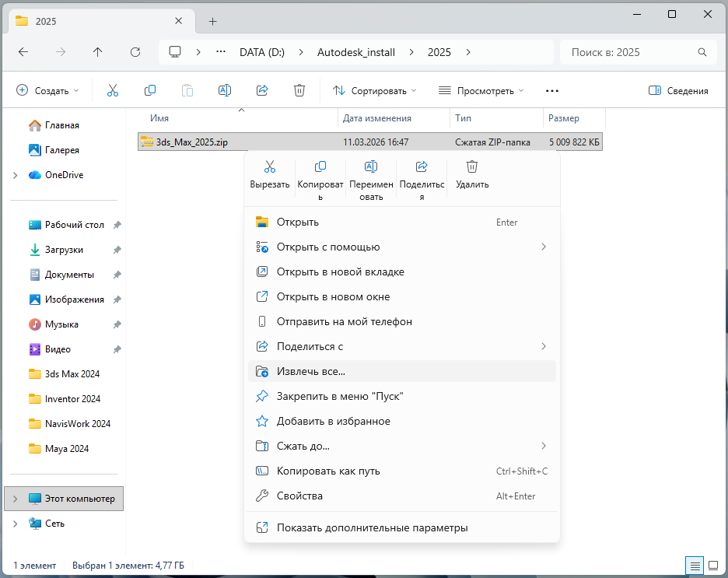Expand the chevron after 2025 breadcrumb

click(468, 52)
